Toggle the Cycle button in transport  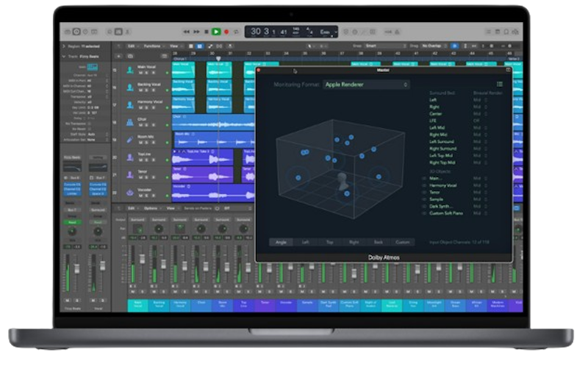(x=236, y=32)
